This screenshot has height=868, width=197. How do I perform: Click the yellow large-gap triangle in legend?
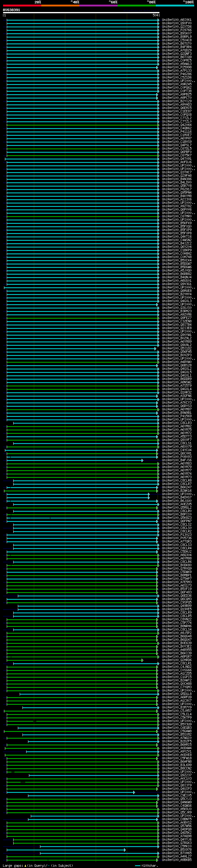coord(25,865)
